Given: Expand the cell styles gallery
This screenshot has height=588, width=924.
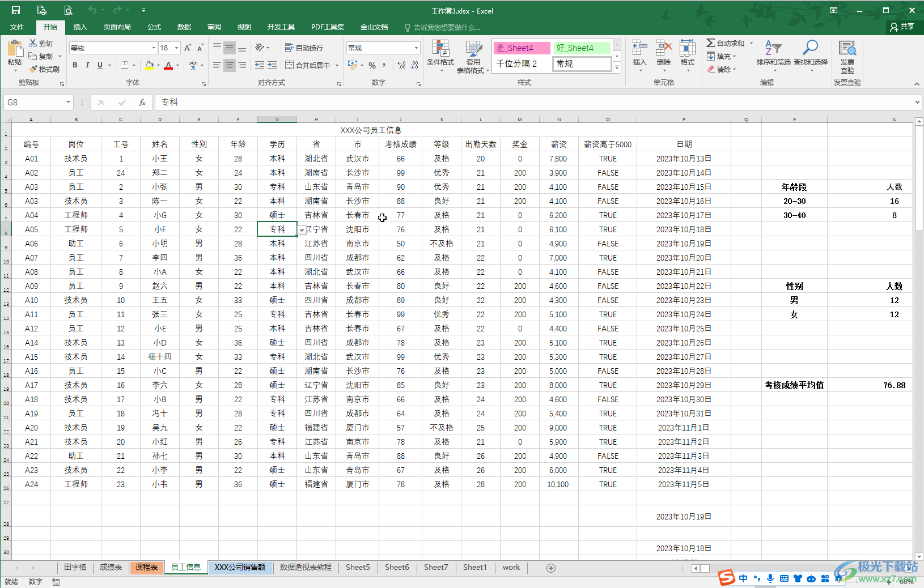Looking at the screenshot, I should [x=617, y=68].
